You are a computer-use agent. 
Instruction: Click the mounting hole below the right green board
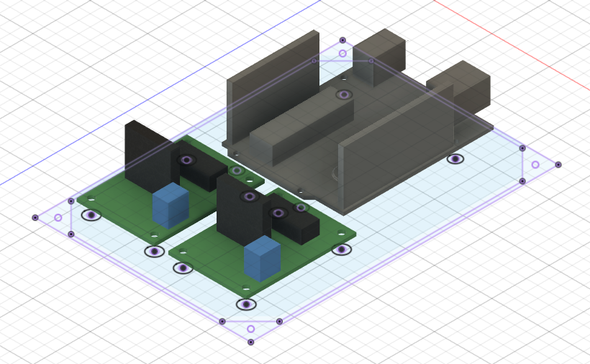246,304
